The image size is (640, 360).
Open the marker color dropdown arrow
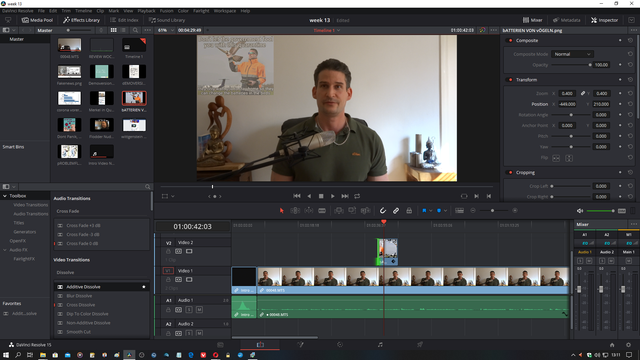tap(445, 211)
